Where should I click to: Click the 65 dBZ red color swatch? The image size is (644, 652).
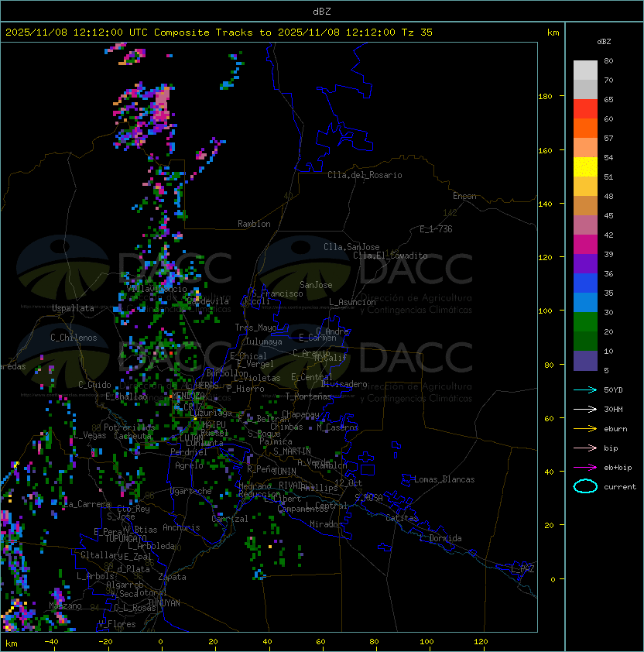(585, 109)
